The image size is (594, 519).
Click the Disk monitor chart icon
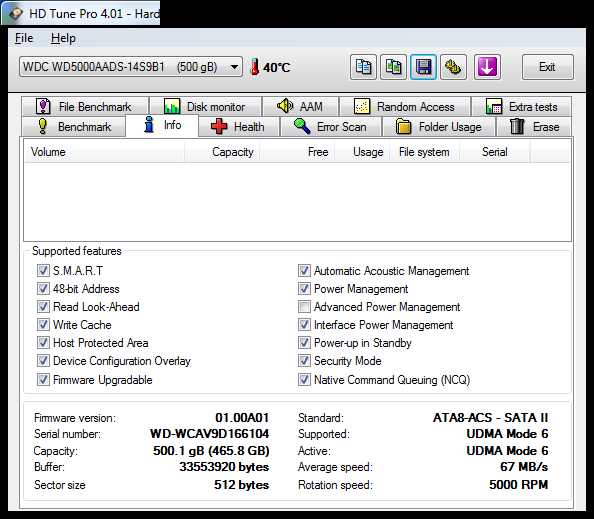(172, 106)
